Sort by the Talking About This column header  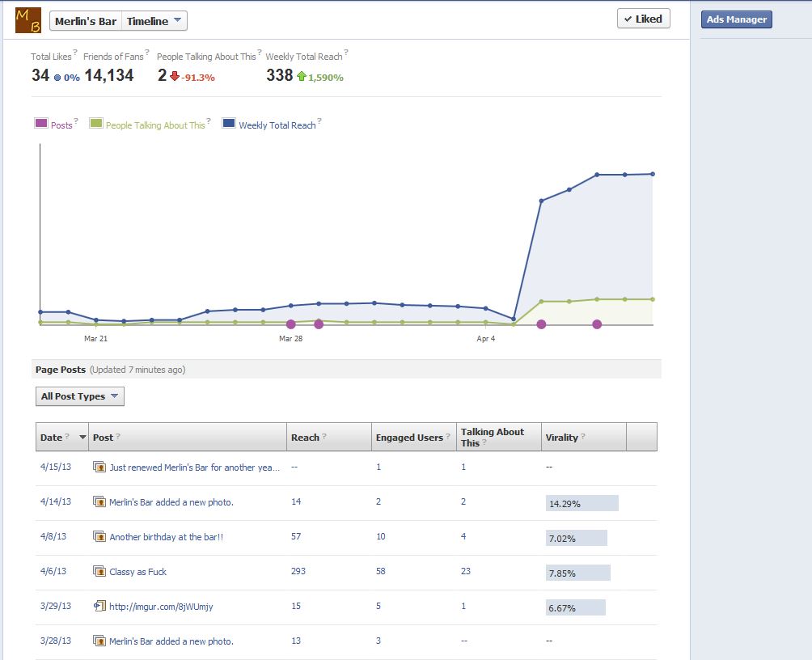click(x=499, y=437)
